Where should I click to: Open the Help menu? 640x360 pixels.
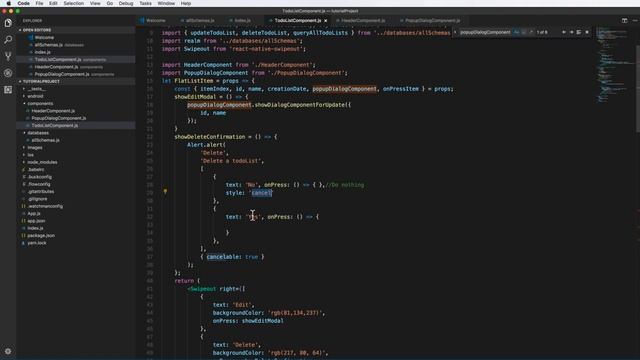186,3
